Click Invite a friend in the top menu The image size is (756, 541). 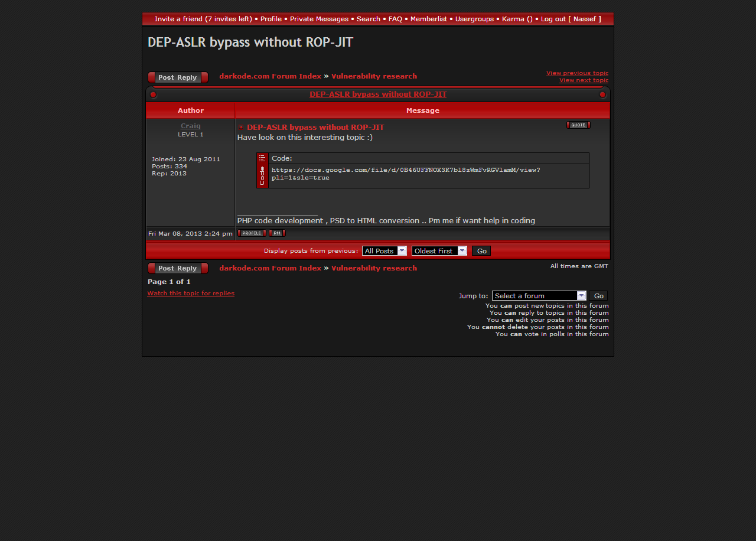point(203,19)
